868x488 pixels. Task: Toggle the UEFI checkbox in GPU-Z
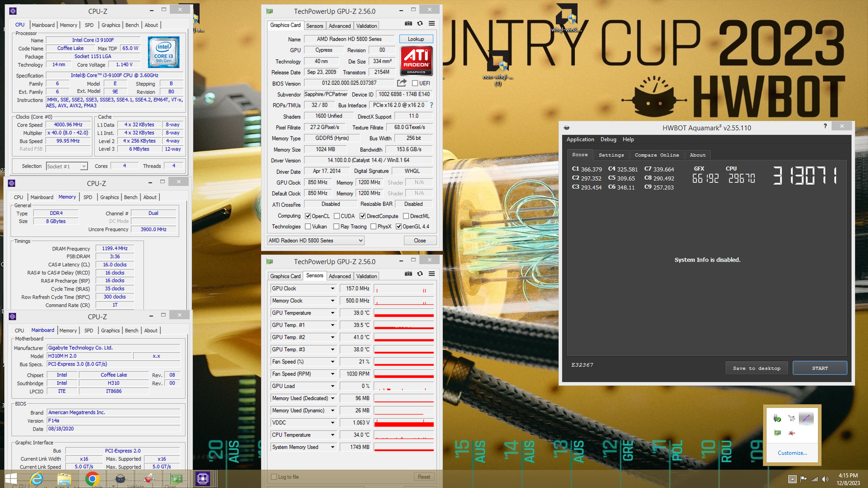[415, 83]
